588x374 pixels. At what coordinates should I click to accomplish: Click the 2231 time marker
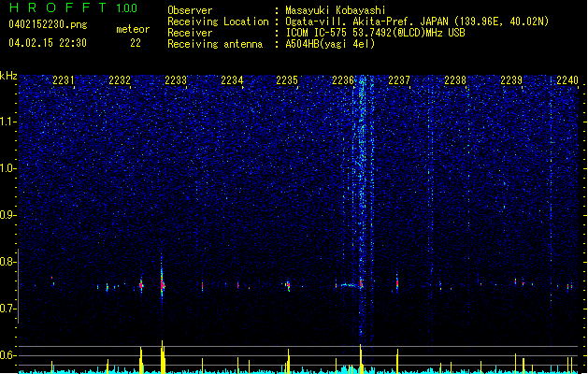tap(63, 80)
